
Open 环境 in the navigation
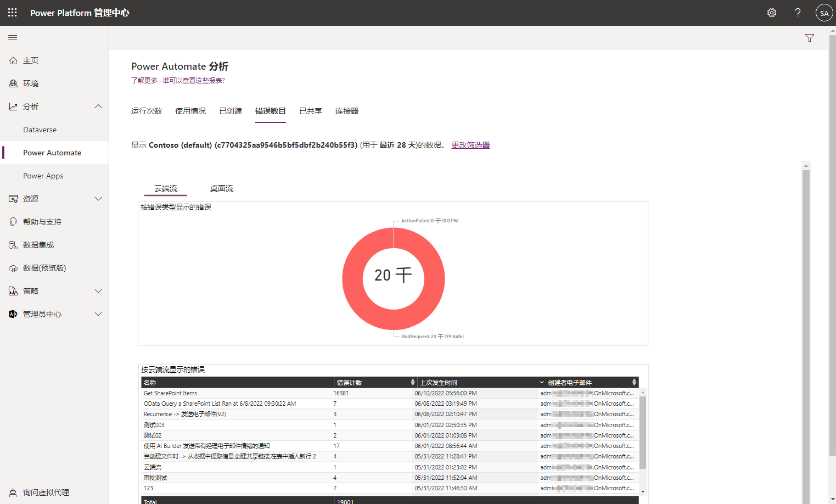31,83
